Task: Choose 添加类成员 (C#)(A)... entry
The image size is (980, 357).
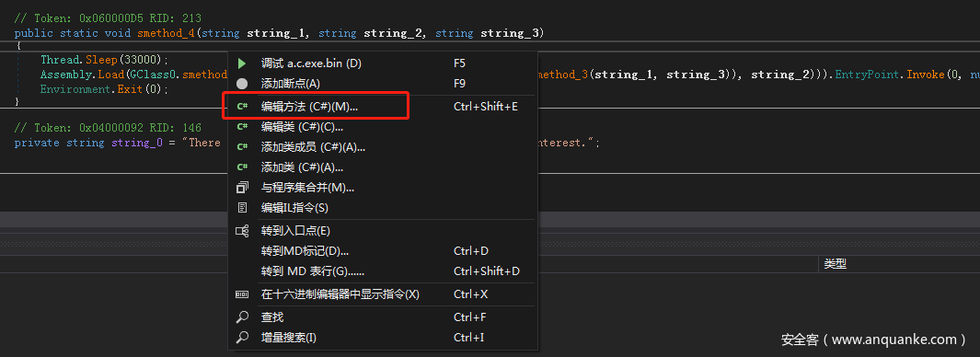Action: tap(383, 147)
